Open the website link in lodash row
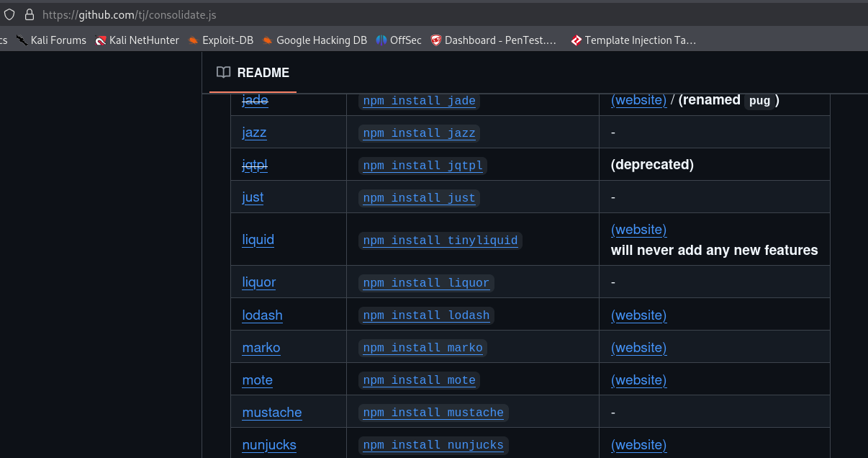This screenshot has width=868, height=458. (x=638, y=315)
